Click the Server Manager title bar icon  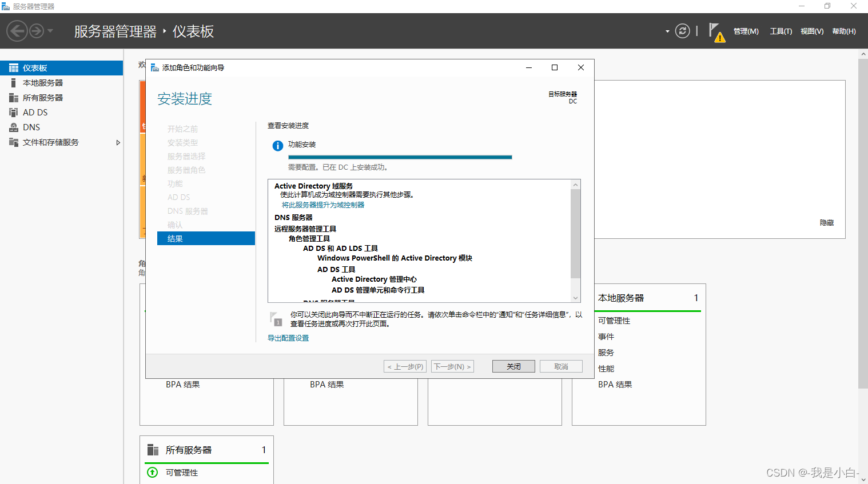tap(6, 6)
